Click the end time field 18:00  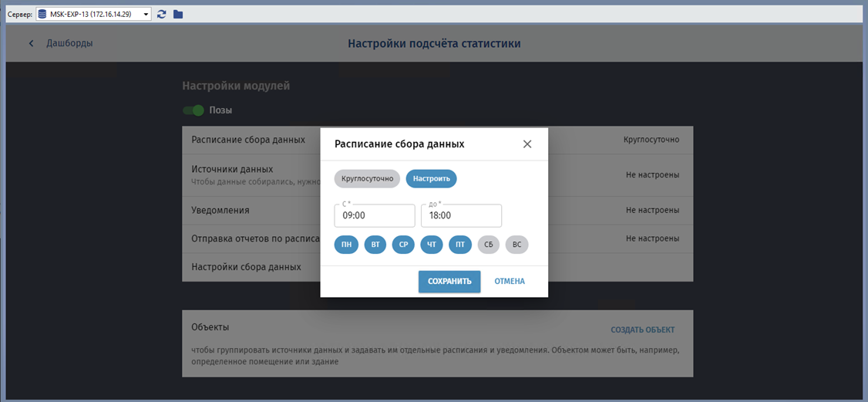[461, 216]
